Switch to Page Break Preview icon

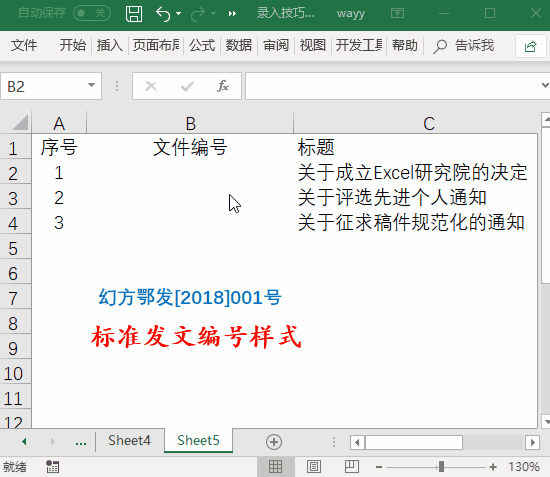click(351, 467)
